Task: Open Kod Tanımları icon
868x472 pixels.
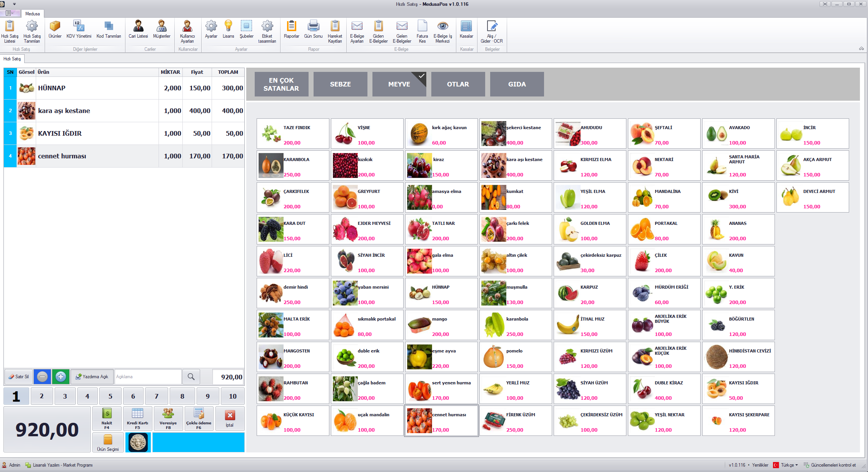Action: pos(109,30)
